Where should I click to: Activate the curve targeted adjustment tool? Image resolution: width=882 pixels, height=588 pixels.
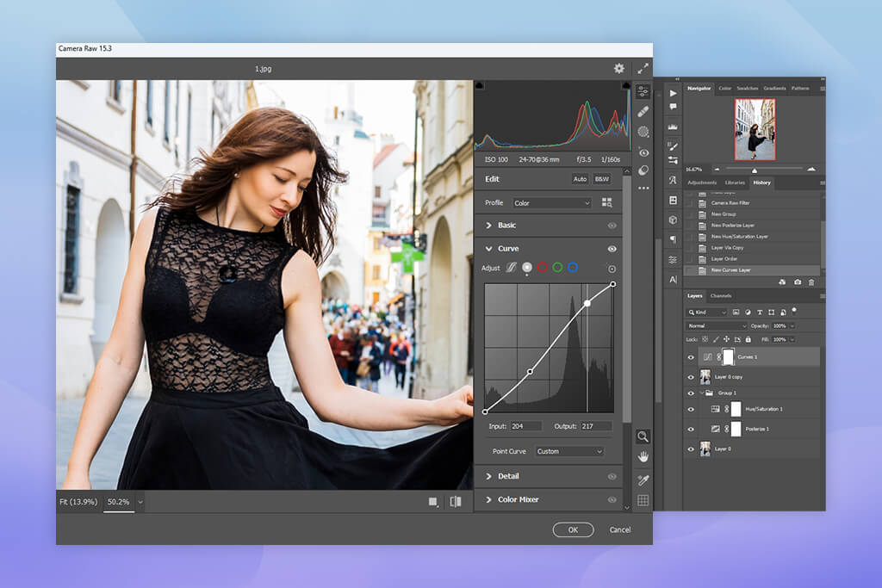(x=612, y=269)
